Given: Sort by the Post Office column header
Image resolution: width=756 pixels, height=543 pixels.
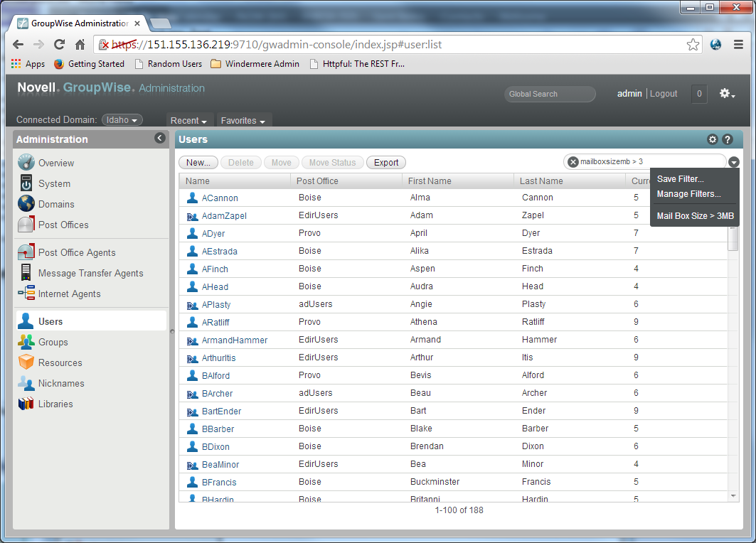Looking at the screenshot, I should coord(346,181).
